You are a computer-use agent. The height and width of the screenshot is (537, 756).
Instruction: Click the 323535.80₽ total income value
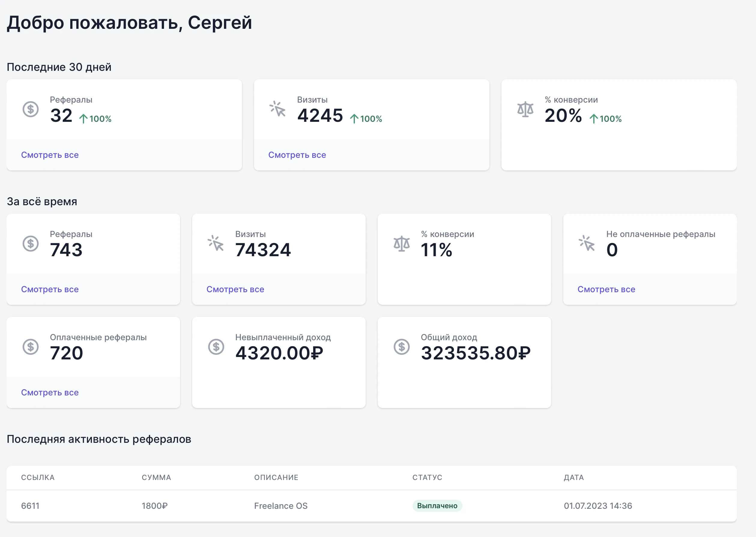[x=476, y=353]
